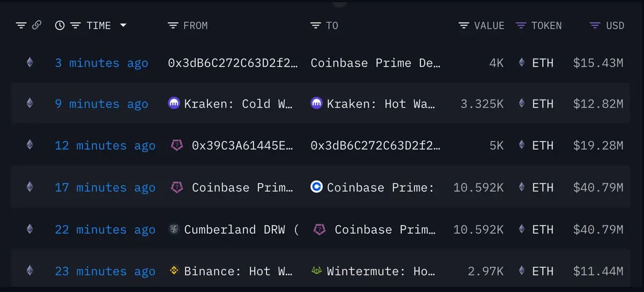Open the '12 minutes ago' transaction link

pos(105,145)
